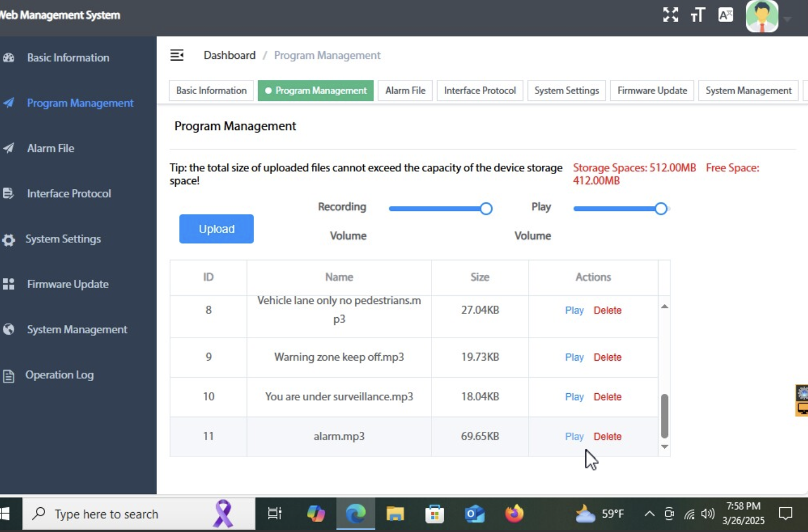The height and width of the screenshot is (532, 808).
Task: Click the Firmware Update grid icon
Action: coord(8,284)
